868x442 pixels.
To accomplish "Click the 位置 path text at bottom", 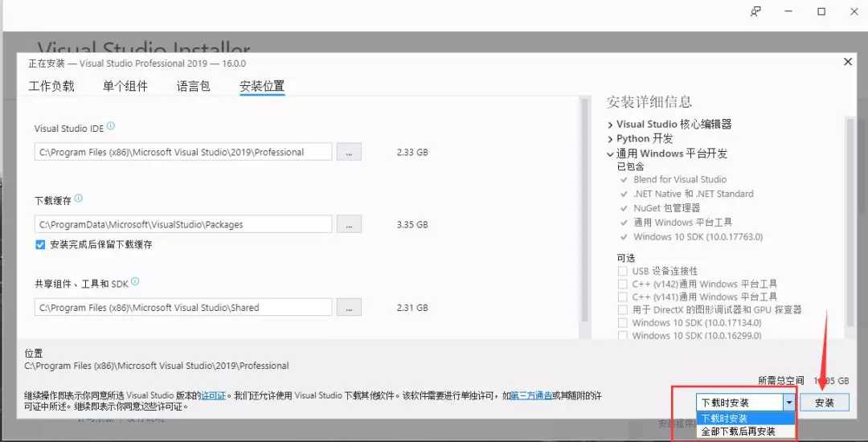I will [158, 366].
